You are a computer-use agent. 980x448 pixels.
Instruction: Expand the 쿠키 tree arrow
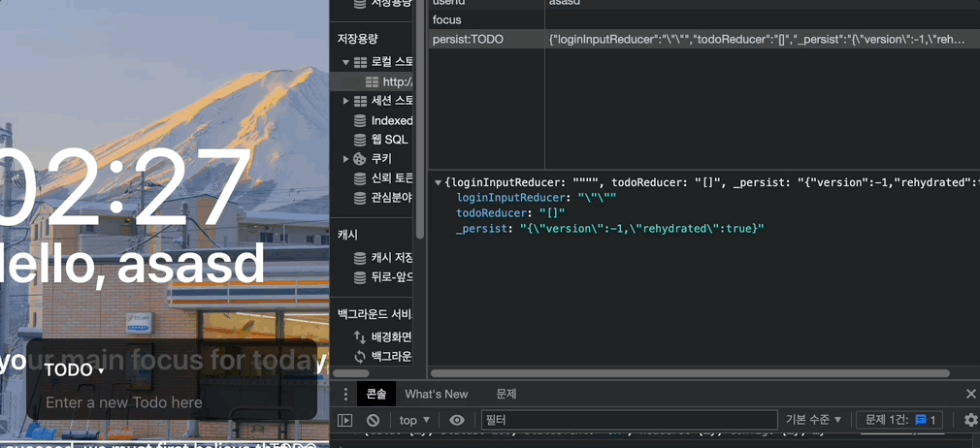tap(345, 159)
